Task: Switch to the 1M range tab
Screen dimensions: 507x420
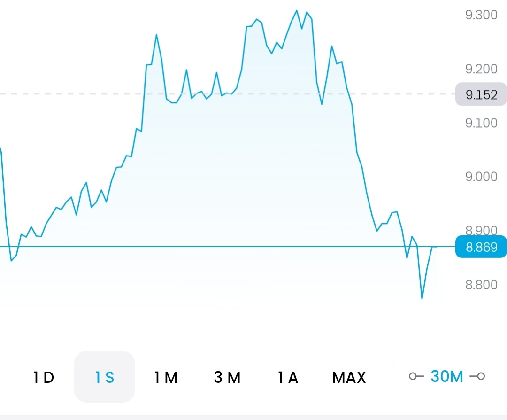Action: click(166, 377)
